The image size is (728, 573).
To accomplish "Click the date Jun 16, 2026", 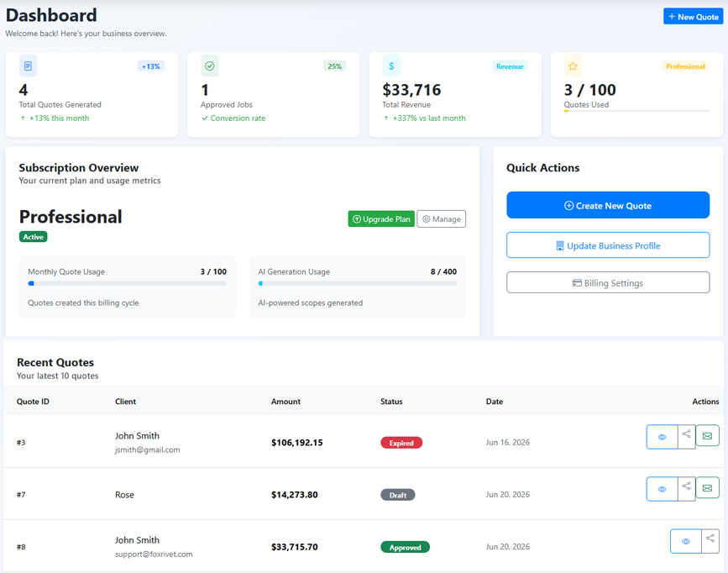I will point(507,443).
